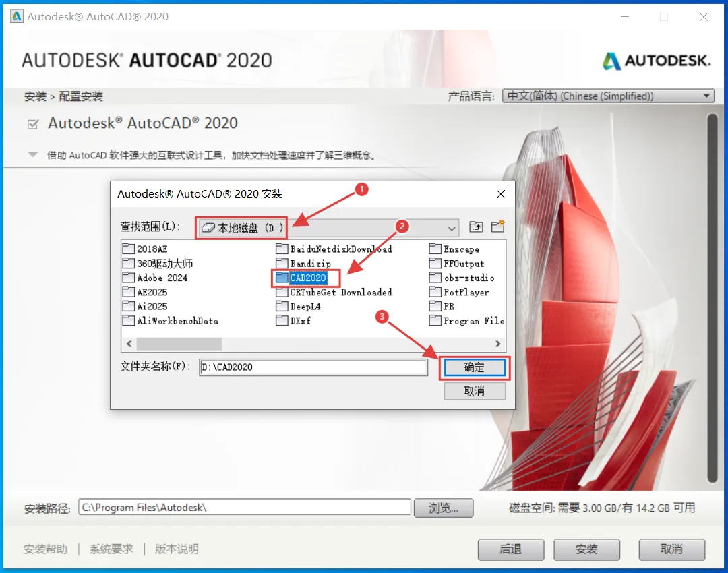Click the AE2025 folder icon
This screenshot has width=728, height=573.
coord(129,292)
